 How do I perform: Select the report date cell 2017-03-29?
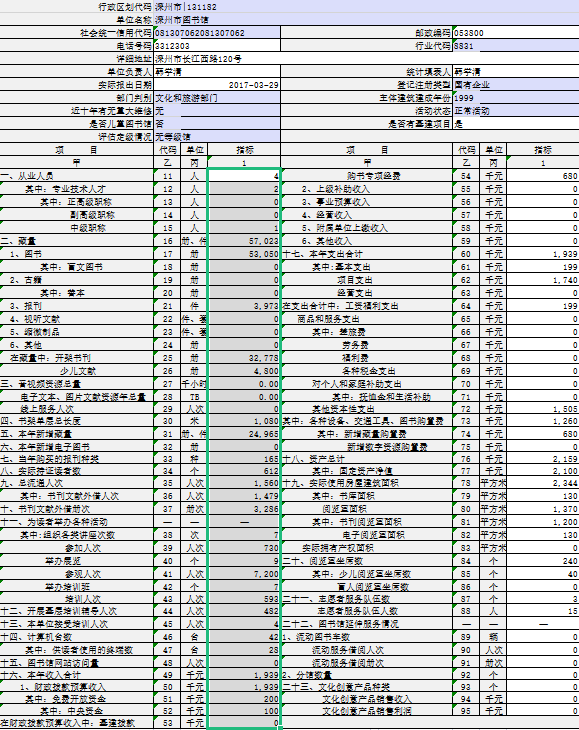coord(217,85)
